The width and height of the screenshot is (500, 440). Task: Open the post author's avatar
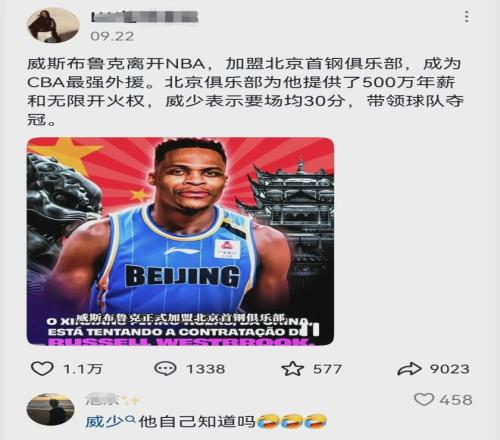(x=53, y=26)
